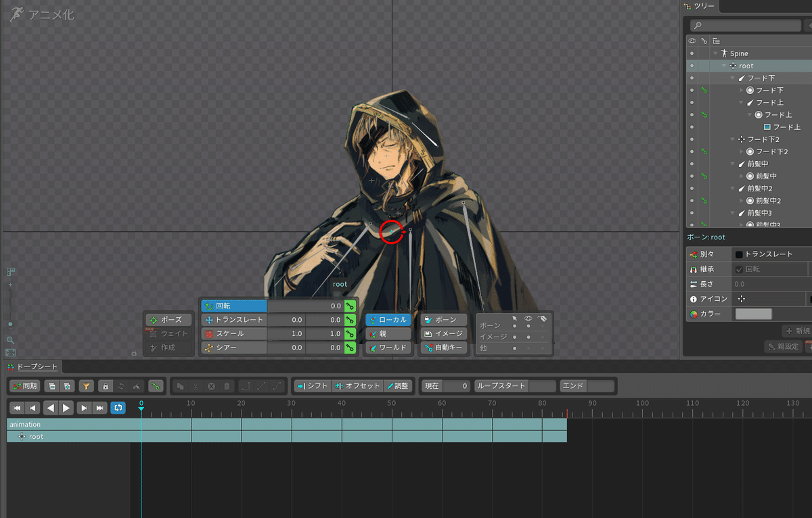Click the dopesheet filter funnel icon
The height and width of the screenshot is (518, 812).
click(x=86, y=386)
